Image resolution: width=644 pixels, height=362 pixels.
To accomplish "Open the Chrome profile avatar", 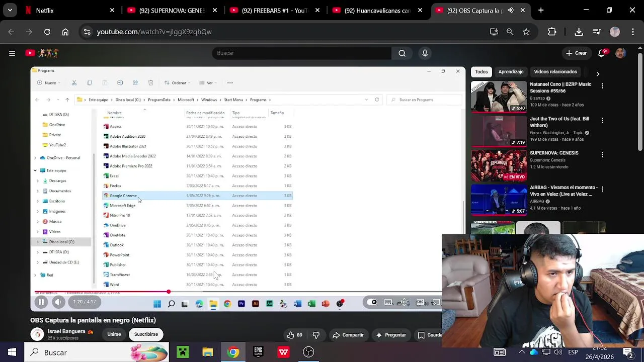I will click(x=615, y=32).
